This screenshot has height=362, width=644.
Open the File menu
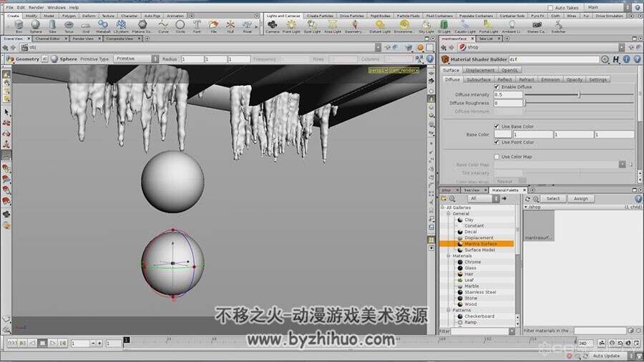[9, 7]
